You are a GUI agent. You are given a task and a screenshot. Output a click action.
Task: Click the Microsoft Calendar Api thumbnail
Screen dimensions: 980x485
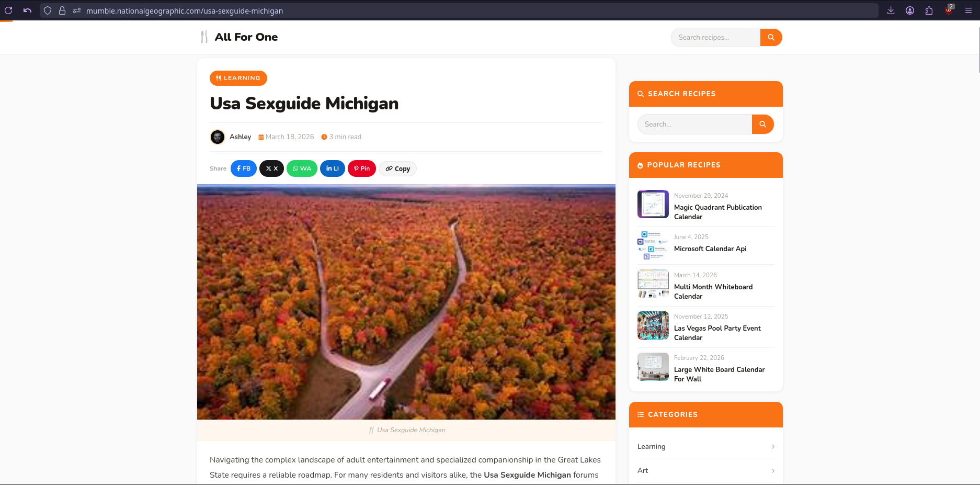click(653, 245)
